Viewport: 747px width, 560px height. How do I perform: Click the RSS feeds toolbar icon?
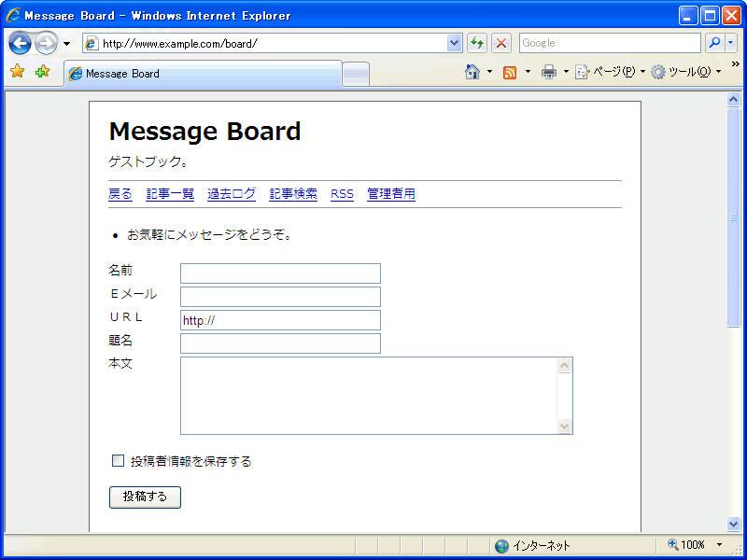tap(510, 73)
